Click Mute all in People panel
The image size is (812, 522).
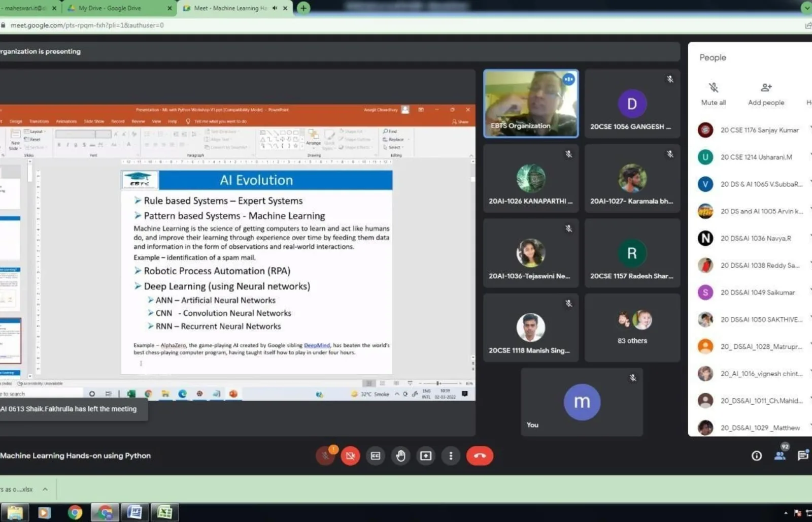point(714,94)
